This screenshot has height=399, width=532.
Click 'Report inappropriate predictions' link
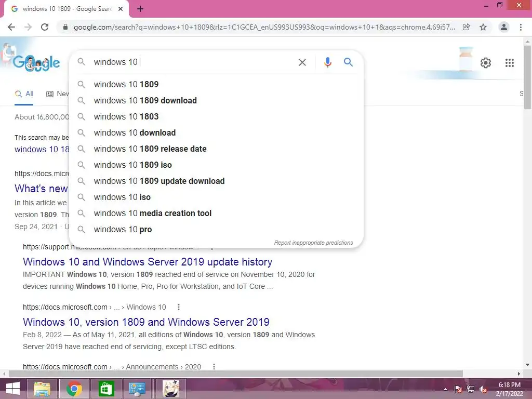point(313,243)
